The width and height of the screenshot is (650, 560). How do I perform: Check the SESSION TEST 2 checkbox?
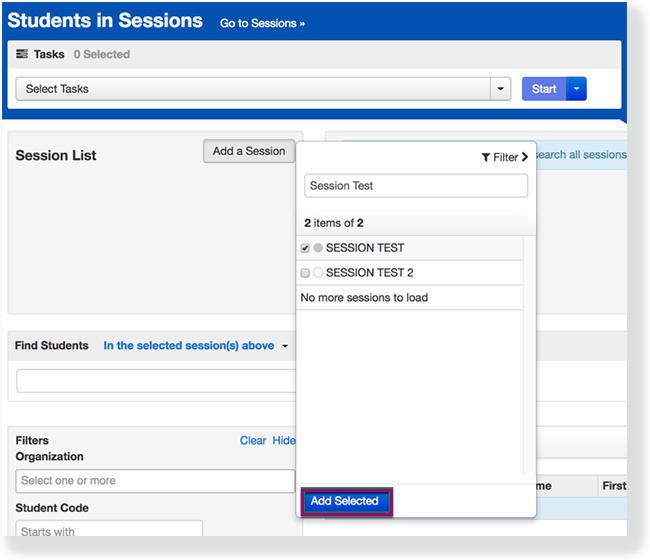click(x=306, y=273)
